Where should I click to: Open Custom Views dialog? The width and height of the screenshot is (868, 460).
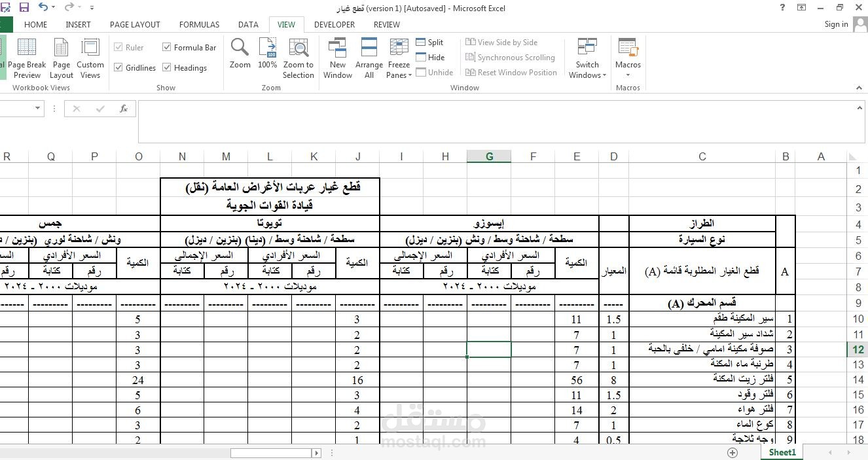(90, 58)
